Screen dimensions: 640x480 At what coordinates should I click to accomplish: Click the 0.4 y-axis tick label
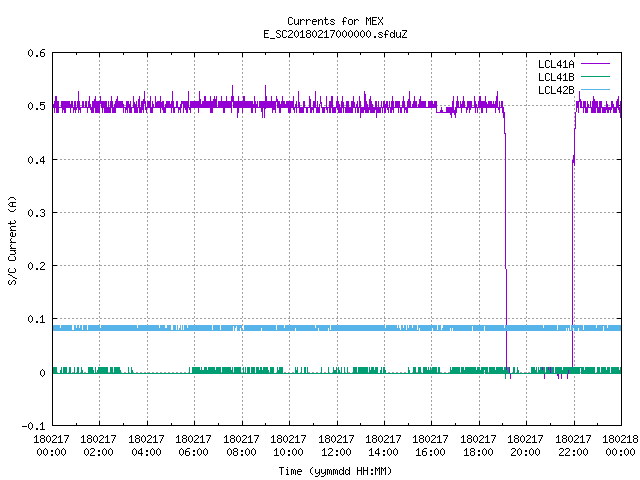(x=36, y=160)
